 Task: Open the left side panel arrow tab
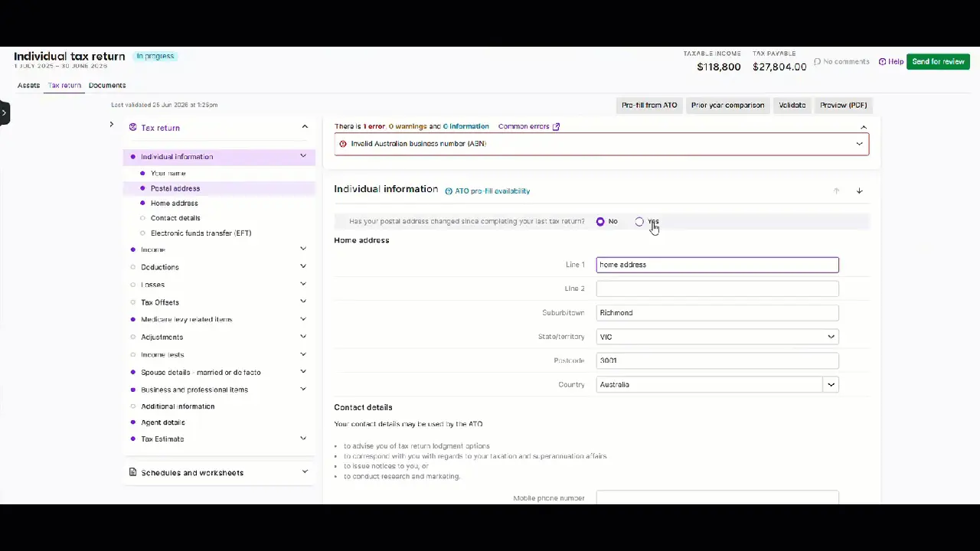pos(5,112)
